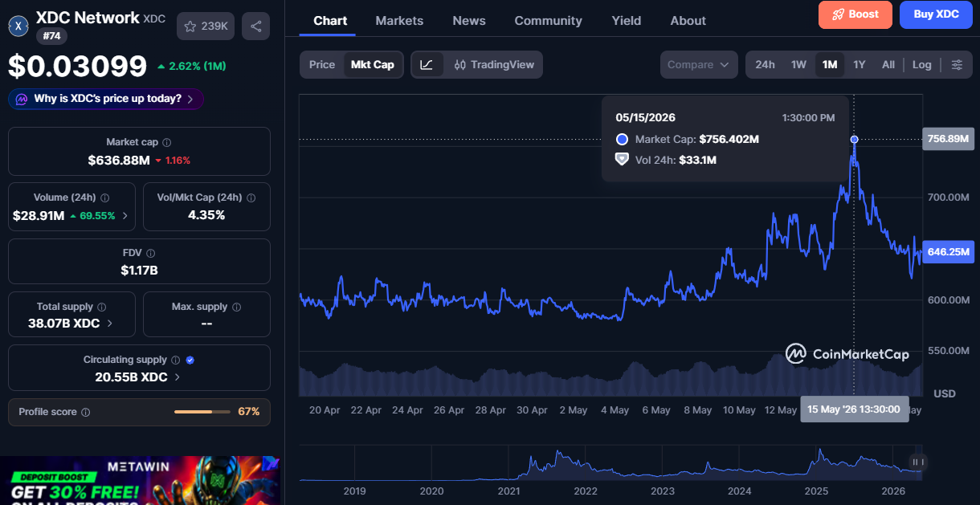Open the Chart tab
980x505 pixels.
click(330, 21)
